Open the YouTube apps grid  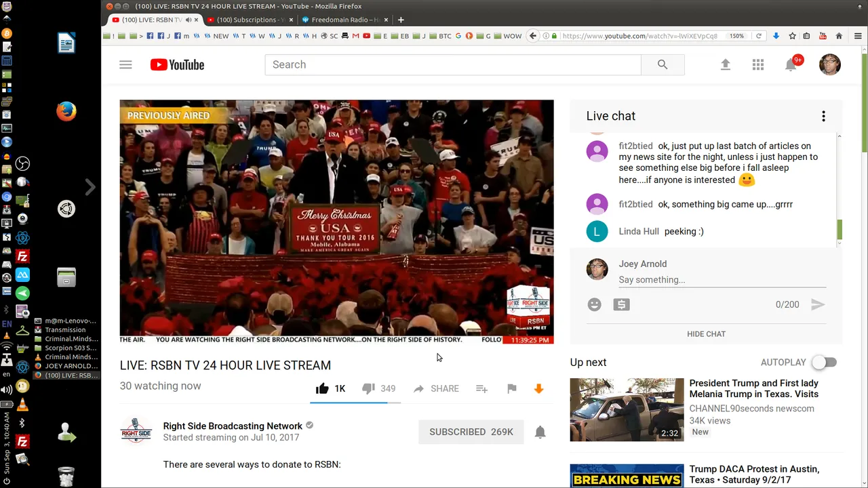(758, 65)
